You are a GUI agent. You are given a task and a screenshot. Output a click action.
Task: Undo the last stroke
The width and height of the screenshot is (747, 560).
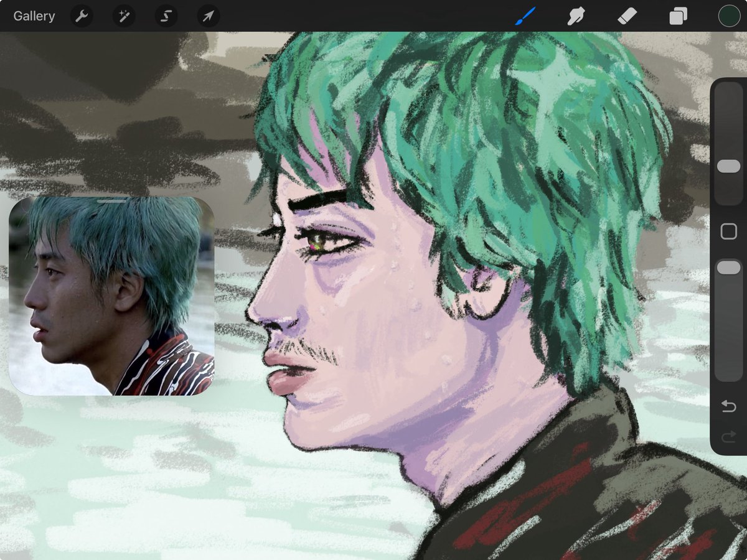tap(729, 406)
